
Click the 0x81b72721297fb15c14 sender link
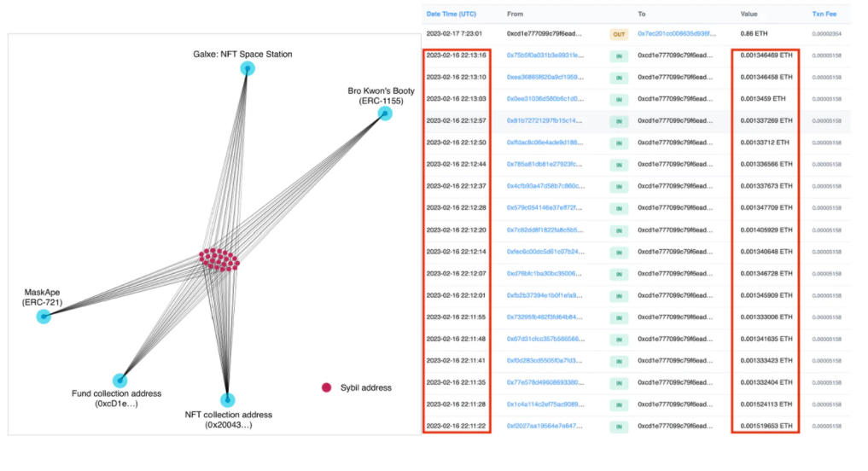click(545, 120)
